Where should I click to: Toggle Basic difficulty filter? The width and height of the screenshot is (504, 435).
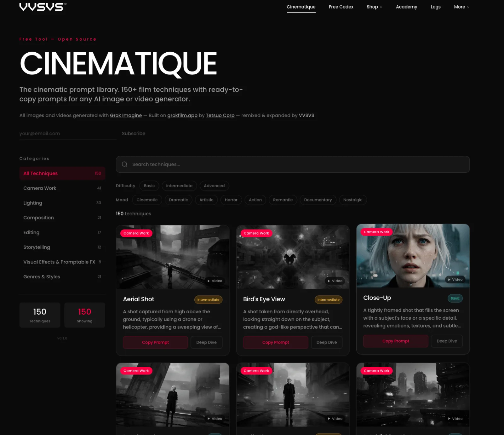[x=149, y=186]
